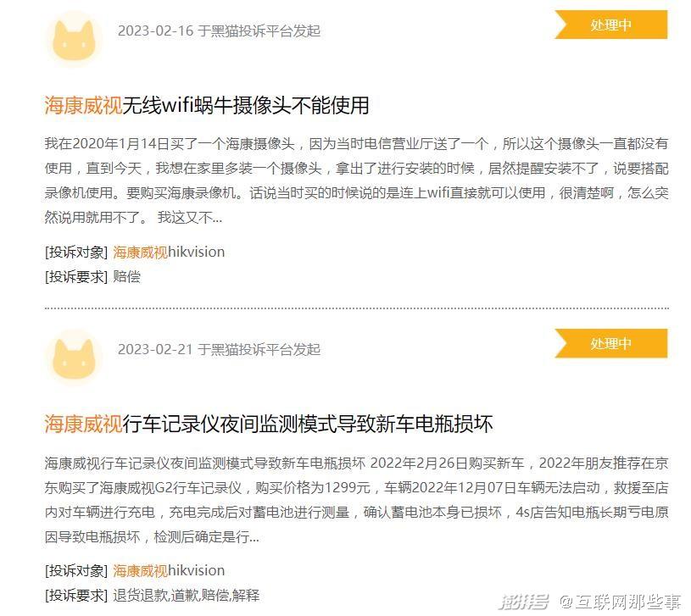Click the 2023-02-16 黑猫投诉平台发起 timestamp
The height and width of the screenshot is (616, 691).
tap(219, 31)
